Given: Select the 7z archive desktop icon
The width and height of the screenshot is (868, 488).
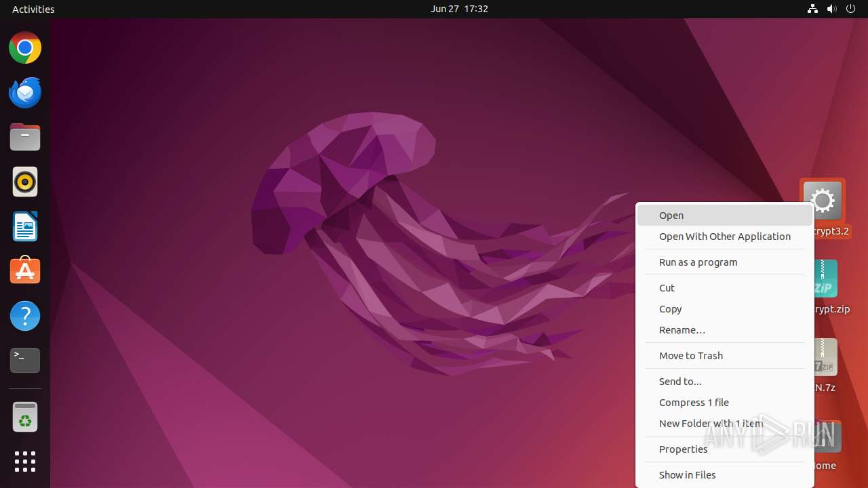Looking at the screenshot, I should pos(825,357).
